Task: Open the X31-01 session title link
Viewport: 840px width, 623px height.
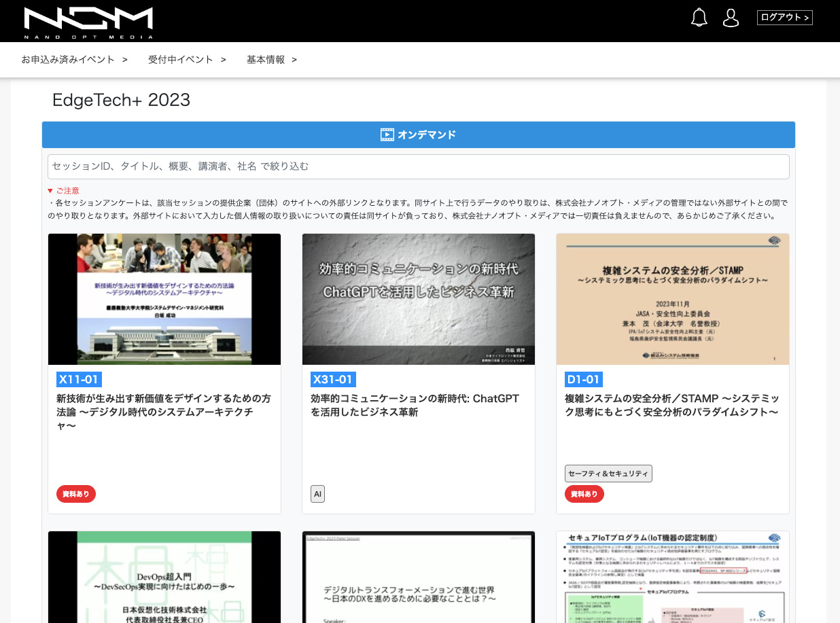Action: [415, 405]
